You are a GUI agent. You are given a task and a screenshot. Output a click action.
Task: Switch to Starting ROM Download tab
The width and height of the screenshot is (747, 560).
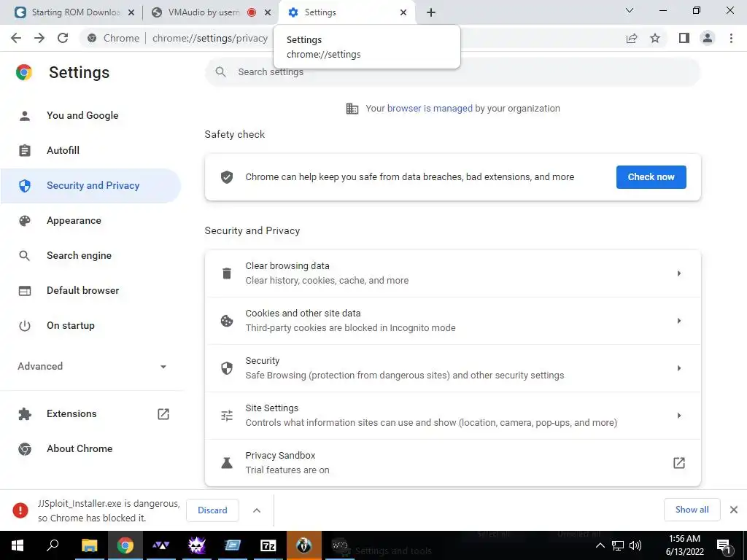75,12
